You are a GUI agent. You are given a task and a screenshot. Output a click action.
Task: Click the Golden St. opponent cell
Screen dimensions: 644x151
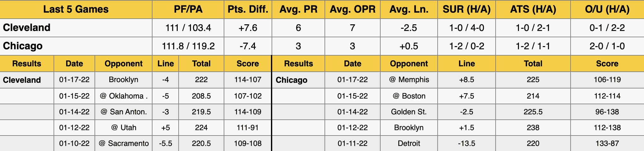[x=409, y=112]
